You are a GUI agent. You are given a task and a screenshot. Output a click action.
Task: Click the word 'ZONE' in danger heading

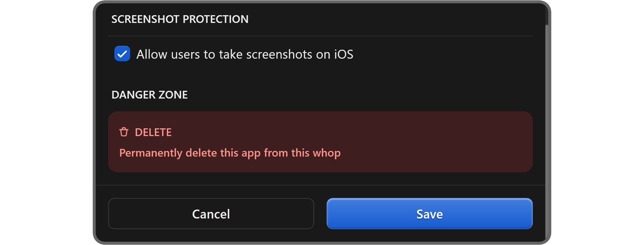pyautogui.click(x=173, y=95)
